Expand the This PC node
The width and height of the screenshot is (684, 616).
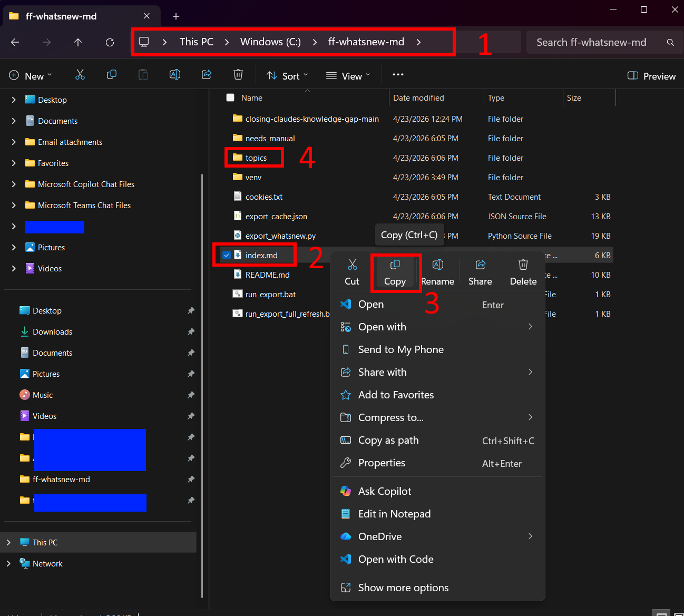[x=8, y=542]
